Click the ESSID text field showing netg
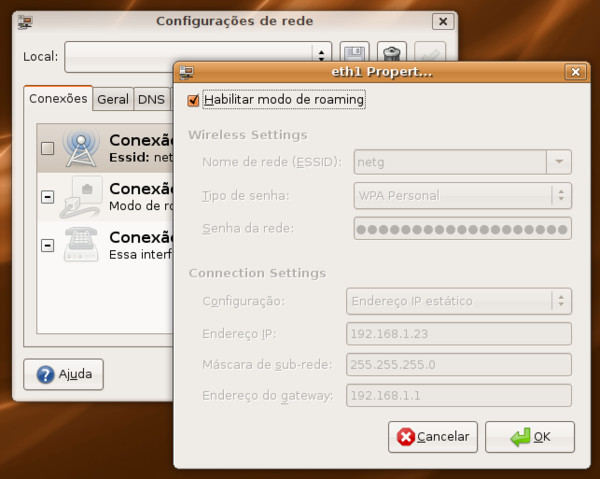The width and height of the screenshot is (600, 479). tap(450, 162)
